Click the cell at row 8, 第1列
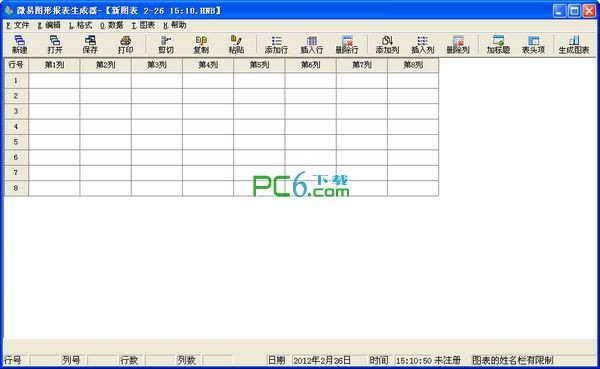The width and height of the screenshot is (600, 369). coord(54,188)
